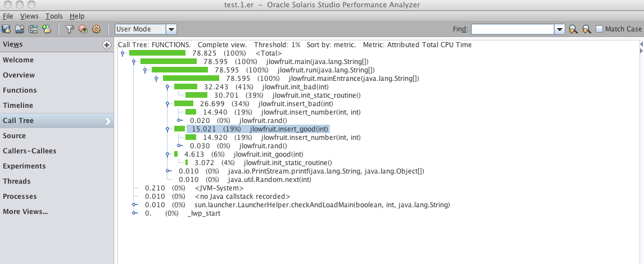Image resolution: width=644 pixels, height=264 pixels.
Task: Expand the _lwp_start node
Action: click(134, 213)
